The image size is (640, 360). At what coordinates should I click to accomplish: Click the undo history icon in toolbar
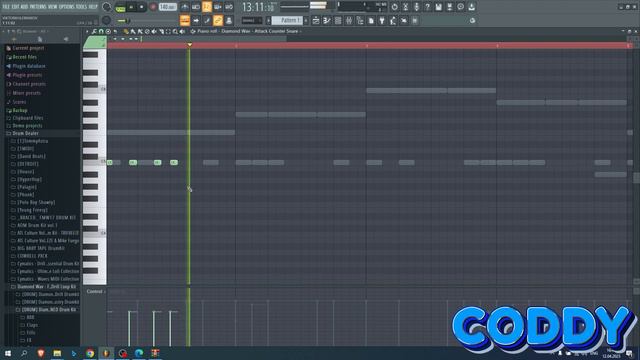tap(394, 7)
